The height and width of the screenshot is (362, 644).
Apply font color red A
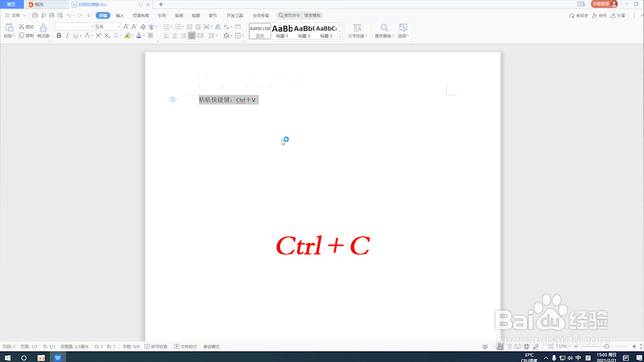point(139,36)
